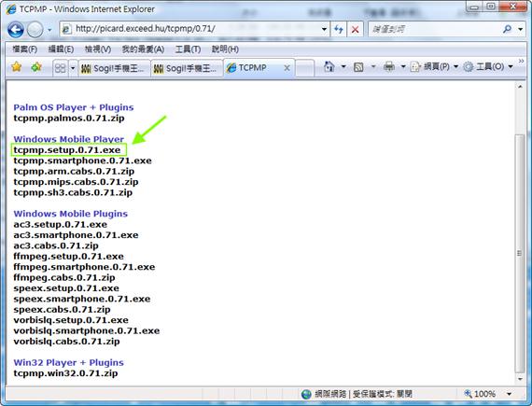Switch to the second Sogi!手機王 tab
This screenshot has width=532, height=406.
click(x=187, y=68)
